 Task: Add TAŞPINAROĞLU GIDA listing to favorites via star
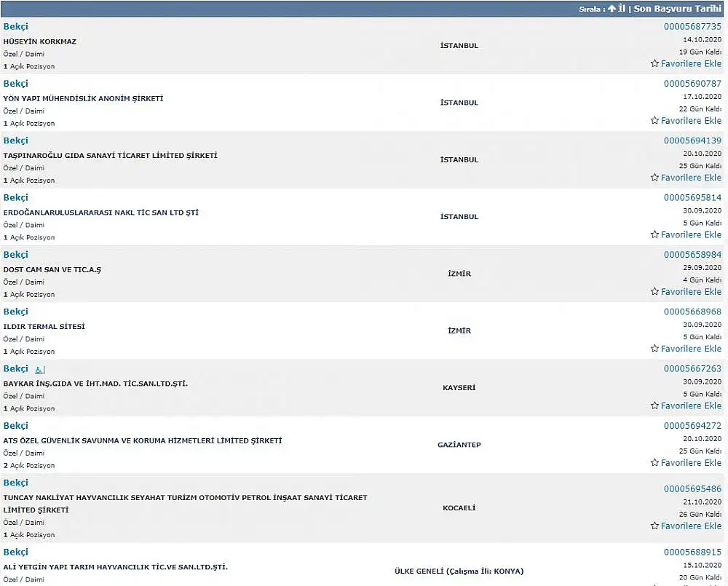tap(654, 178)
